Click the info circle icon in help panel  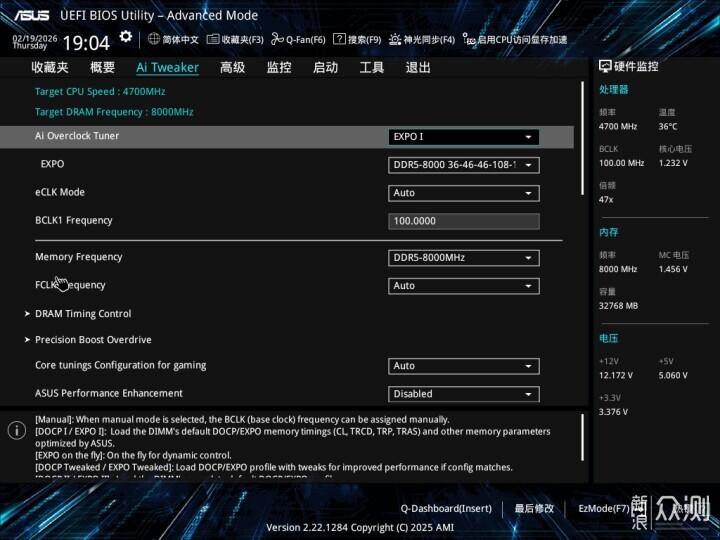(17, 430)
